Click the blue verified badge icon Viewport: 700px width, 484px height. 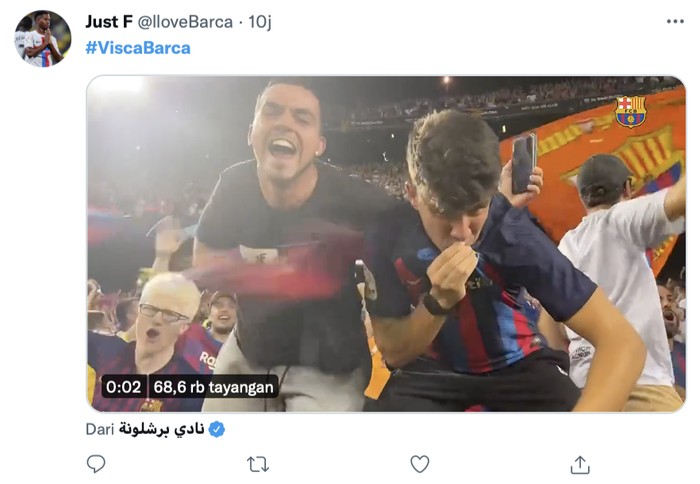pyautogui.click(x=217, y=429)
